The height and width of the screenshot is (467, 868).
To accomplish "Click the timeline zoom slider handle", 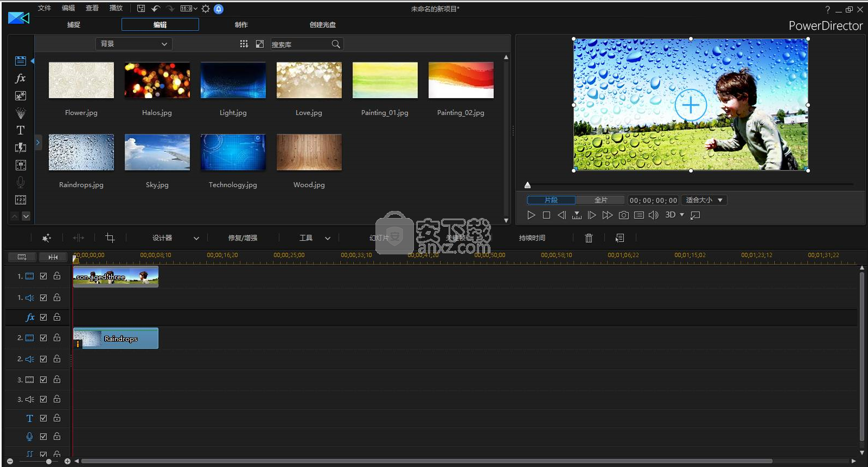I will [x=49, y=462].
